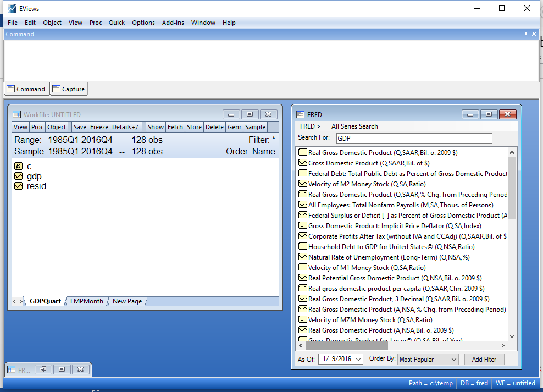The width and height of the screenshot is (543, 392).
Task: Click the Genr button in workfile toolbar
Action: point(235,127)
